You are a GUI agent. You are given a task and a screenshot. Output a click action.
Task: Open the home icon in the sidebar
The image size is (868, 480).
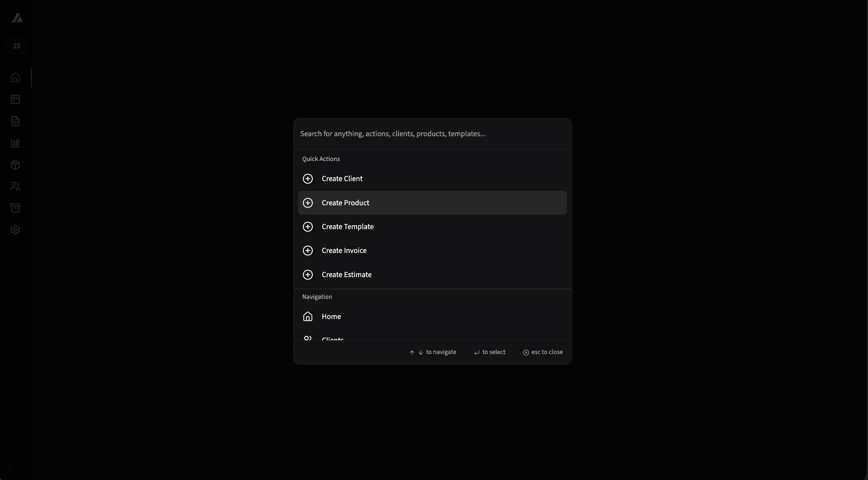pos(15,78)
